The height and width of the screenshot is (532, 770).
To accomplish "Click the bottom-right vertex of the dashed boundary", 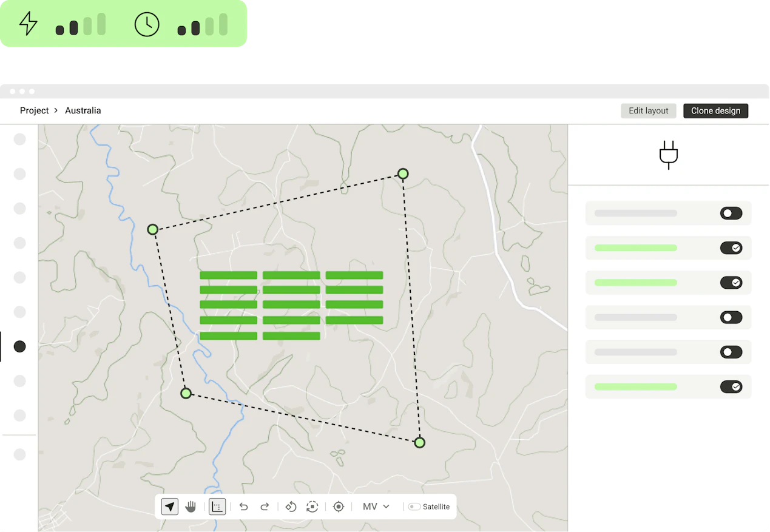I will click(419, 443).
